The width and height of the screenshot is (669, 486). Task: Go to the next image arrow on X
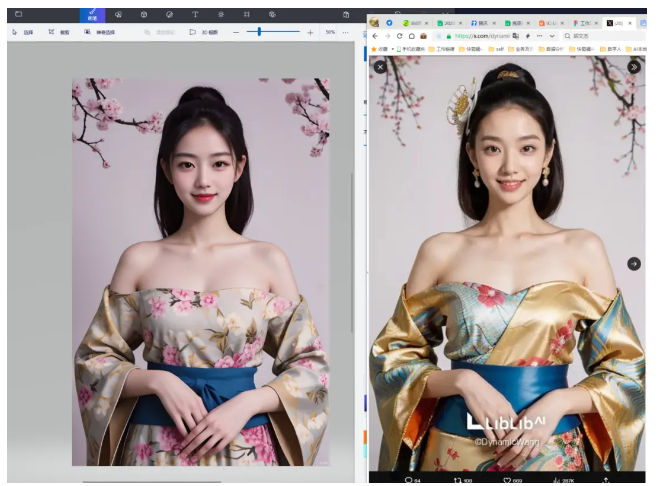click(634, 264)
